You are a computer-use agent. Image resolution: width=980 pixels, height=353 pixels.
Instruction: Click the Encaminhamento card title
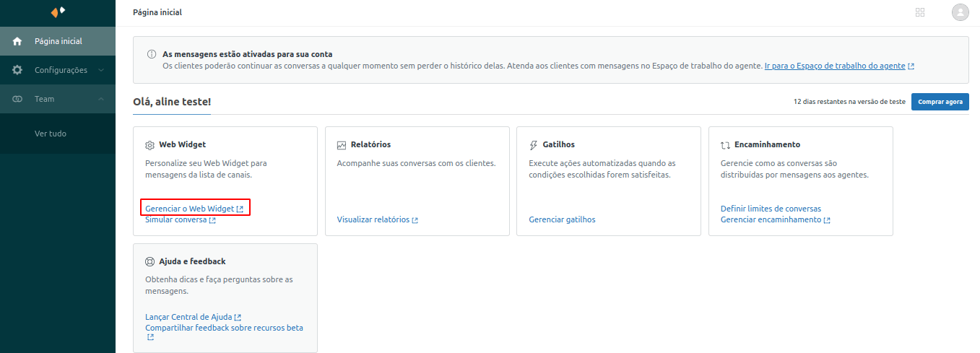pos(767,144)
